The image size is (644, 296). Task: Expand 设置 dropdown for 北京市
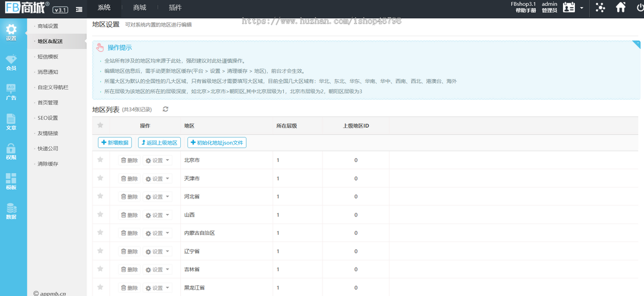[157, 160]
